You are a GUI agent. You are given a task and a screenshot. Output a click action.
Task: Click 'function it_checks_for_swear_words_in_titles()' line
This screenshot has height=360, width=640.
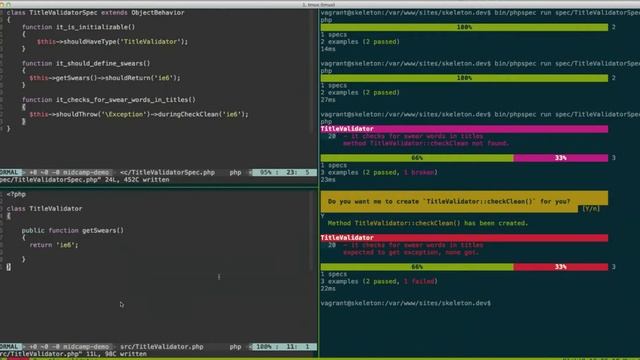point(109,100)
